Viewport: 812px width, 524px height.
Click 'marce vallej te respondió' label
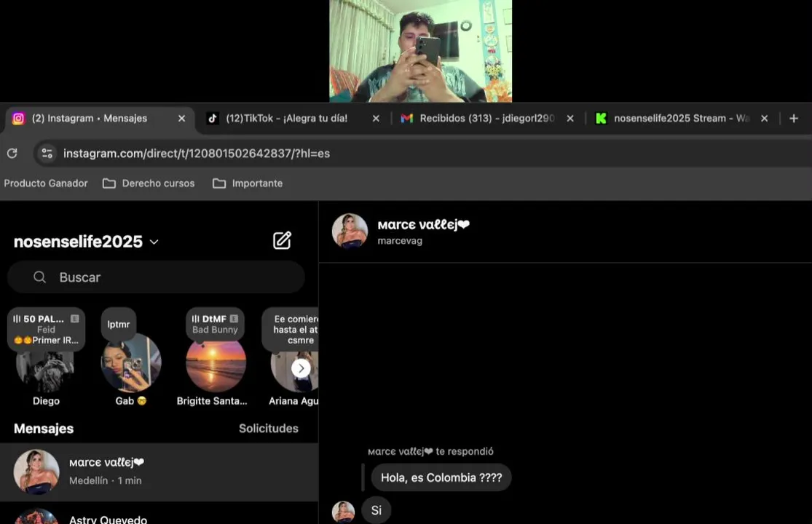tap(430, 451)
